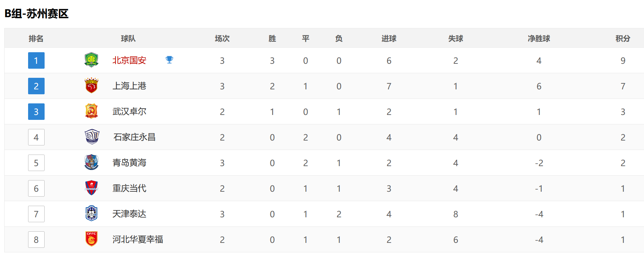Click the Chongqing Dangdai team crest
The width and height of the screenshot is (644, 259).
(91, 188)
